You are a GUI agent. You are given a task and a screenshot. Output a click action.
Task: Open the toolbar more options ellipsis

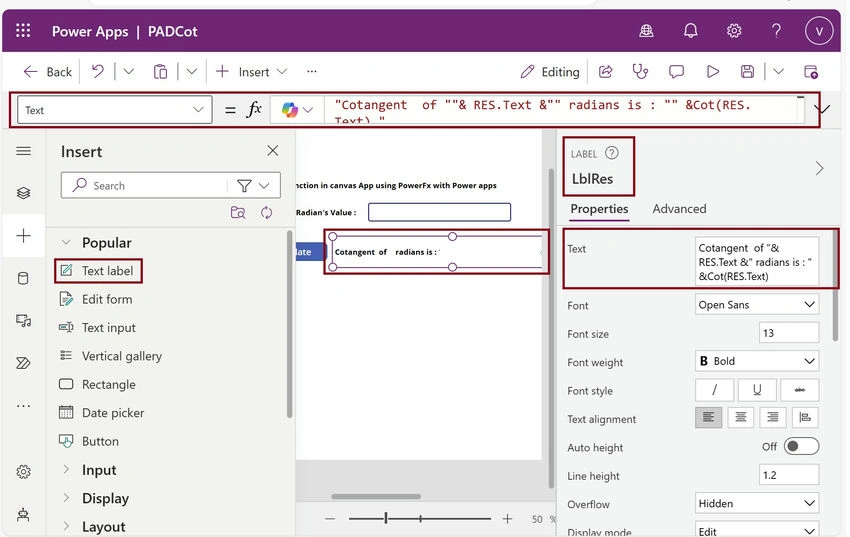pyautogui.click(x=311, y=72)
